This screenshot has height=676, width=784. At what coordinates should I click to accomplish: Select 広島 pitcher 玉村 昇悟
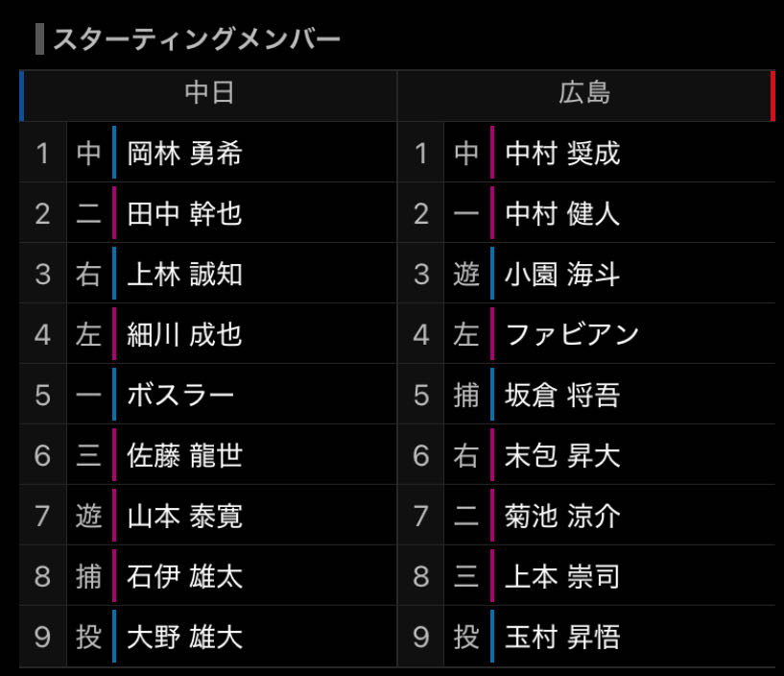pyautogui.click(x=562, y=637)
